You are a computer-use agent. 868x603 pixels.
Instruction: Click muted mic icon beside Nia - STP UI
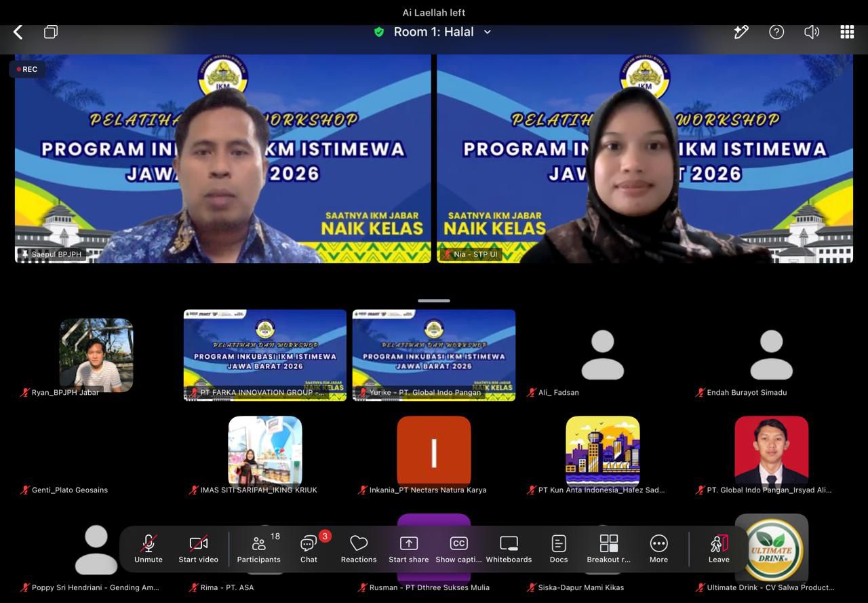[447, 254]
